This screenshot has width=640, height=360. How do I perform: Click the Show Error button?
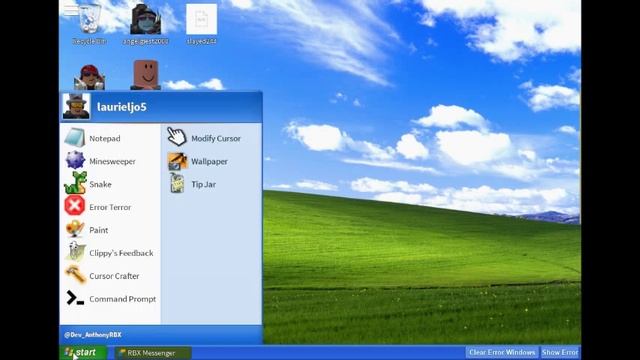tap(560, 352)
